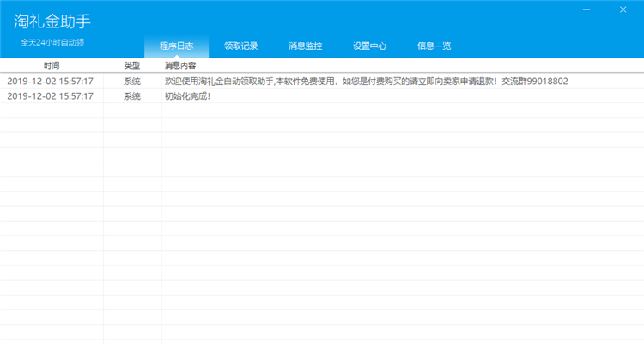This screenshot has width=644, height=348.
Task: Minimize the 淘礼金助手 window
Action: click(x=586, y=9)
